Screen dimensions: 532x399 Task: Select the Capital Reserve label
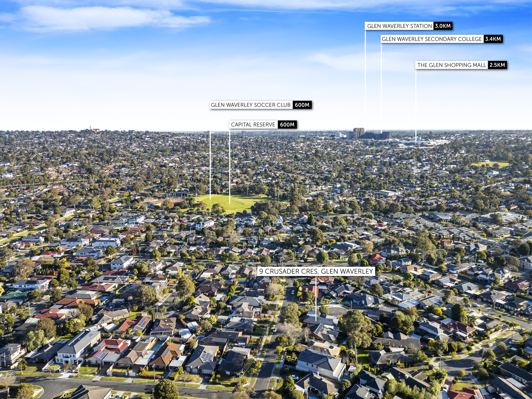click(x=253, y=124)
